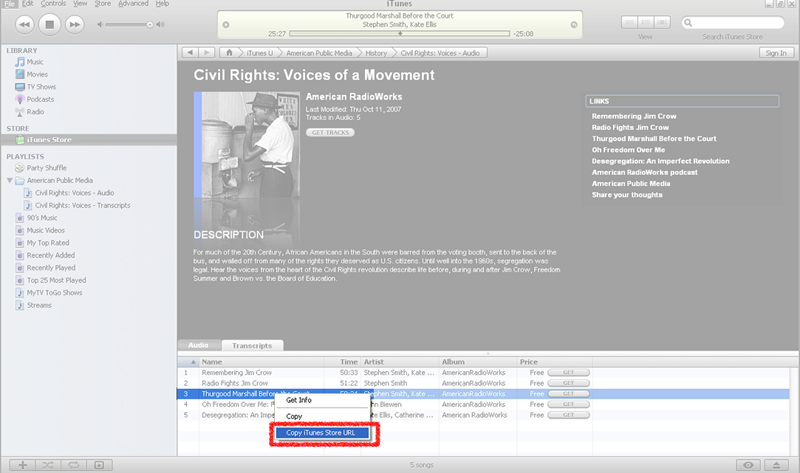
Task: Switch to Cover Flow view
Action: click(662, 22)
